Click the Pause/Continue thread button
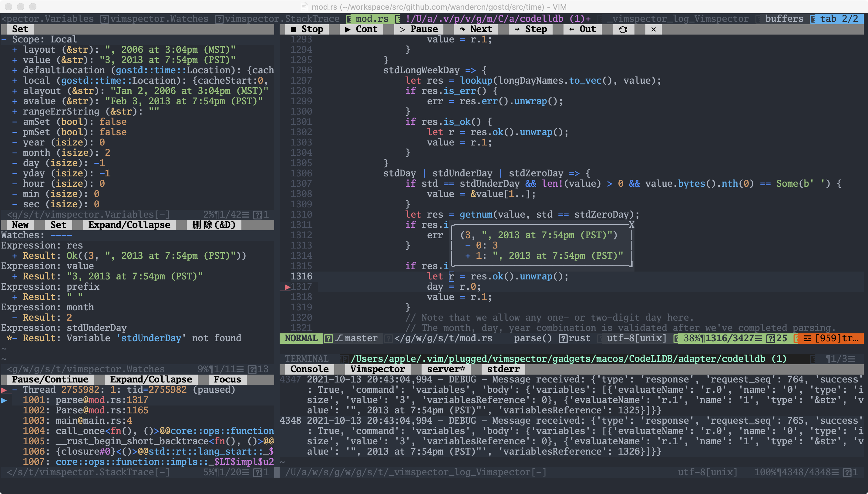Image resolution: width=868 pixels, height=494 pixels. click(50, 379)
